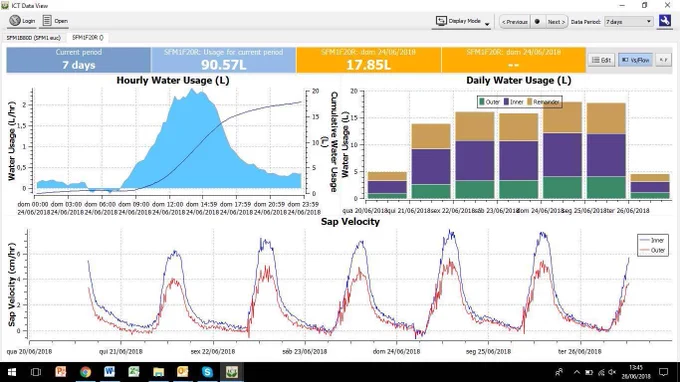
Task: Click the Remainder tan legend swatch
Action: point(530,102)
